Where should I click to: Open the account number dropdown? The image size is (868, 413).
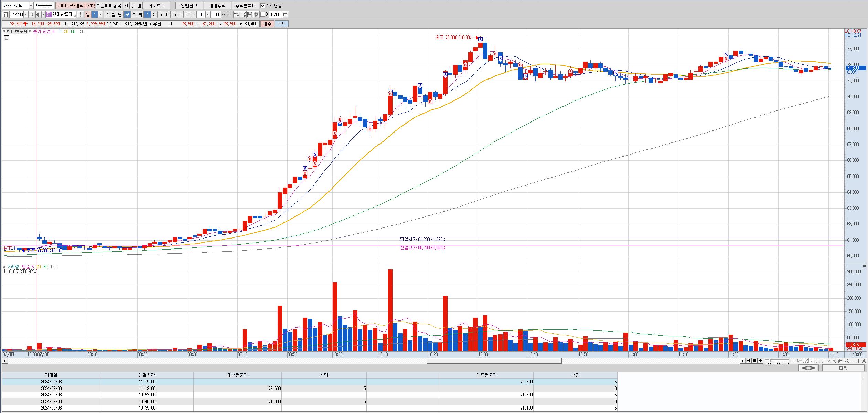click(x=31, y=6)
